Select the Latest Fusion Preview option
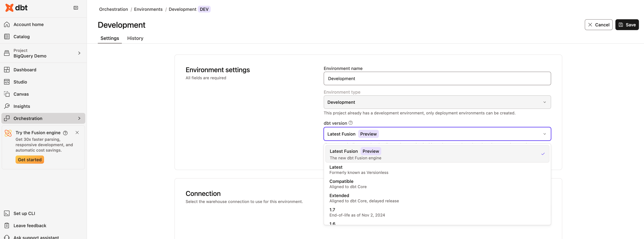The image size is (644, 239). [437, 154]
